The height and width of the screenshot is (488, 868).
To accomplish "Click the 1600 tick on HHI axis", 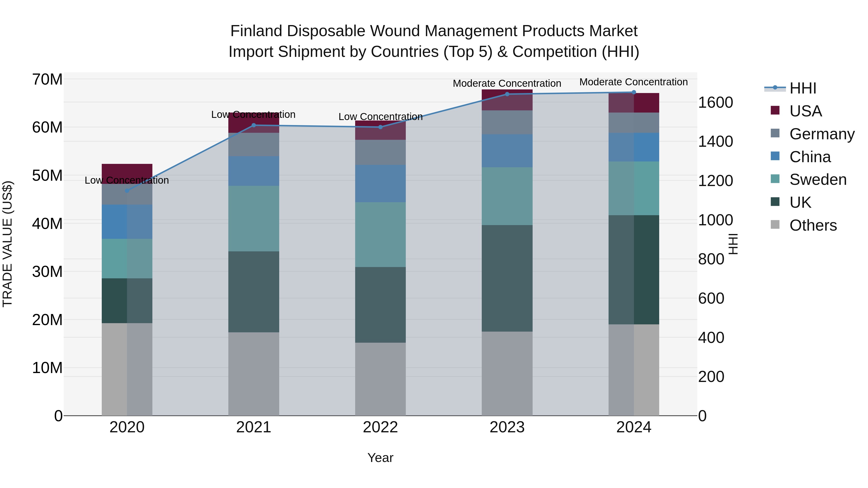I will [716, 102].
